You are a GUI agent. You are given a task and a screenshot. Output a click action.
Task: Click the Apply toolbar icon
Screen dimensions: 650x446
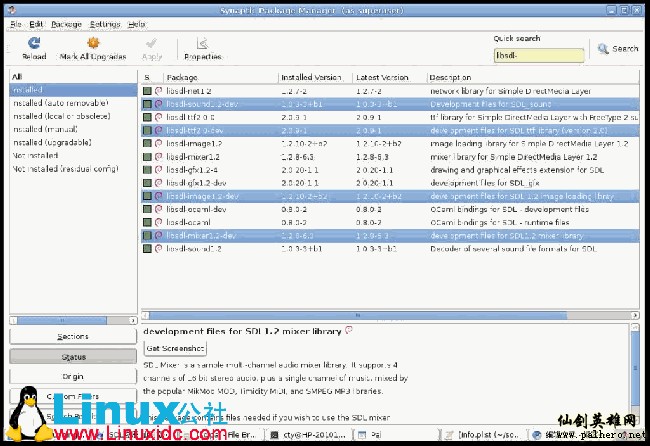tap(152, 43)
